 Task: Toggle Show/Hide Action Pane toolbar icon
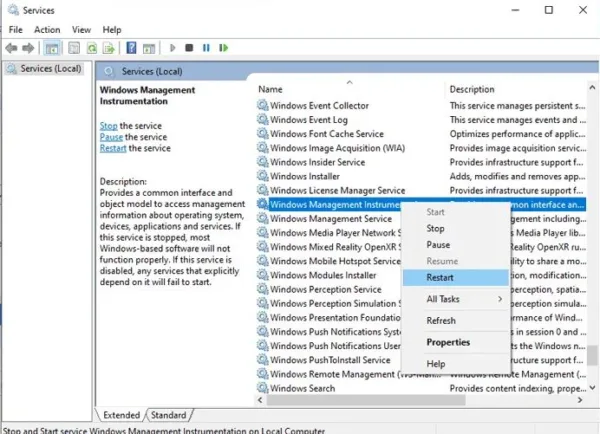pyautogui.click(x=149, y=49)
